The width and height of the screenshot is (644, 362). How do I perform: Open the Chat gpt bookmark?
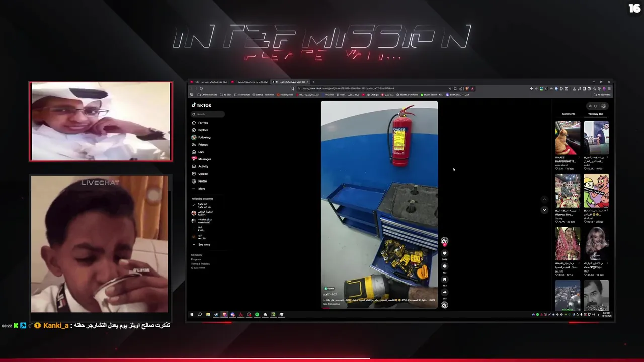(373, 95)
